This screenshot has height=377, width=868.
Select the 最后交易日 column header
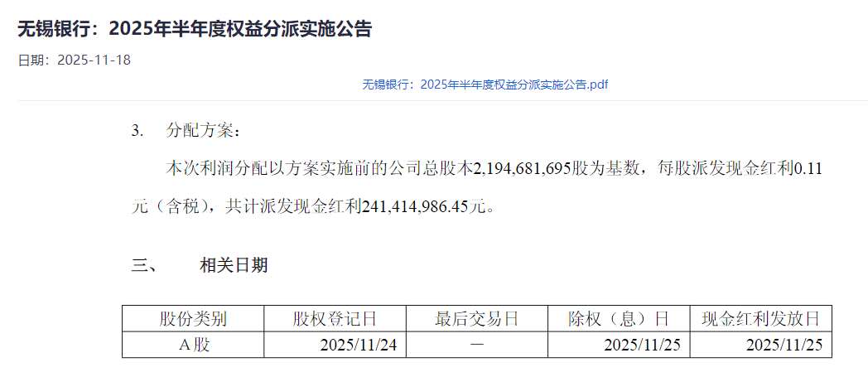[x=477, y=319]
